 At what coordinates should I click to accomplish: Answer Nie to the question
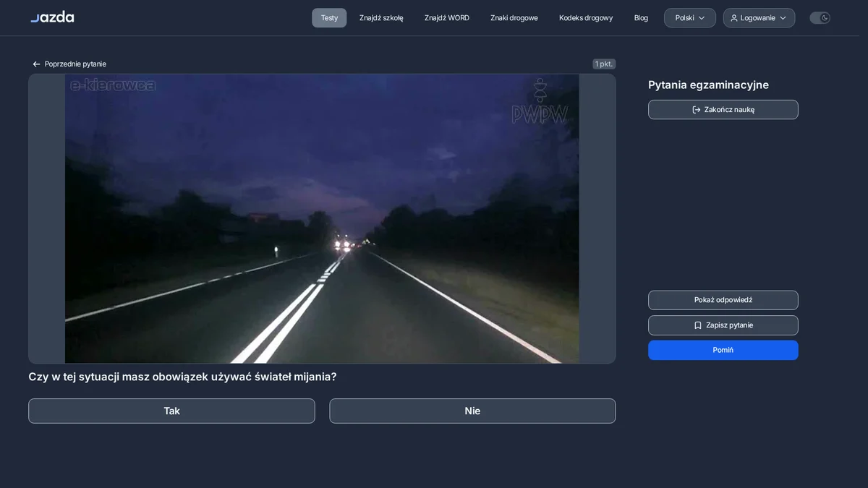(472, 411)
